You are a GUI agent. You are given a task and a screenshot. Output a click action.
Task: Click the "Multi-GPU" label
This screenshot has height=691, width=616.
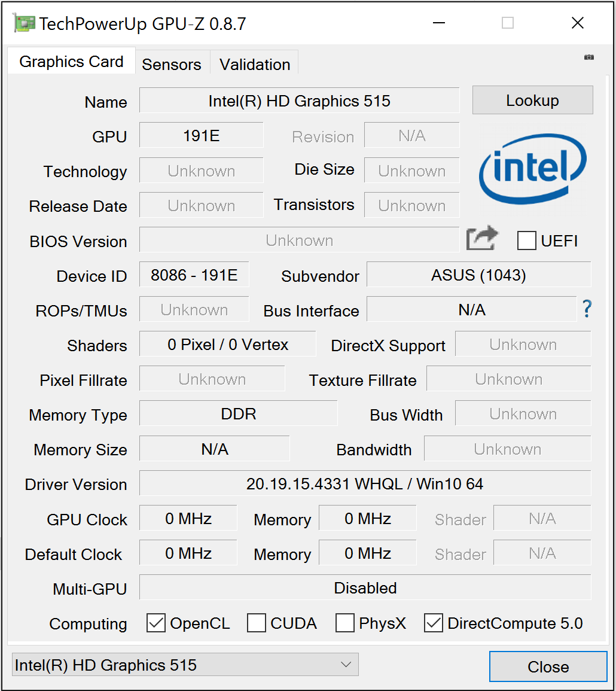[90, 589]
